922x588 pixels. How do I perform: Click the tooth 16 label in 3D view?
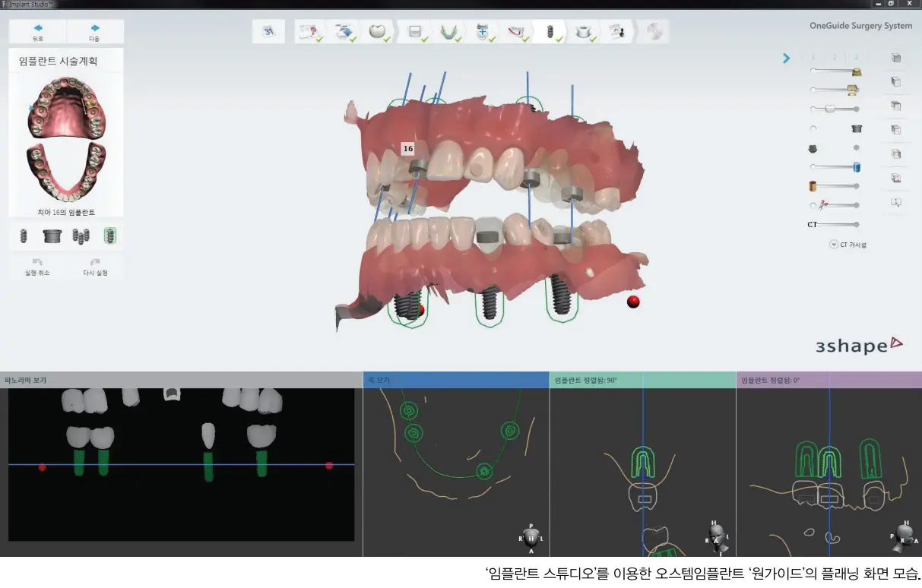pyautogui.click(x=408, y=149)
